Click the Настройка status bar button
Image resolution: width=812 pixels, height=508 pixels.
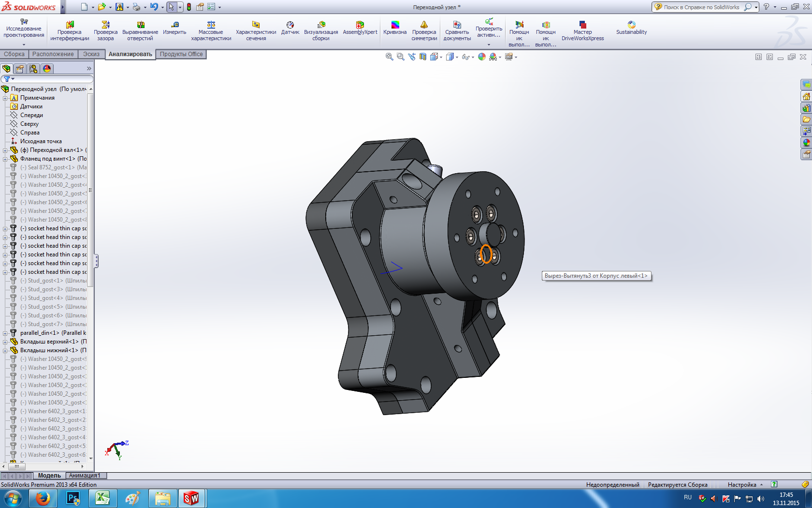(745, 485)
